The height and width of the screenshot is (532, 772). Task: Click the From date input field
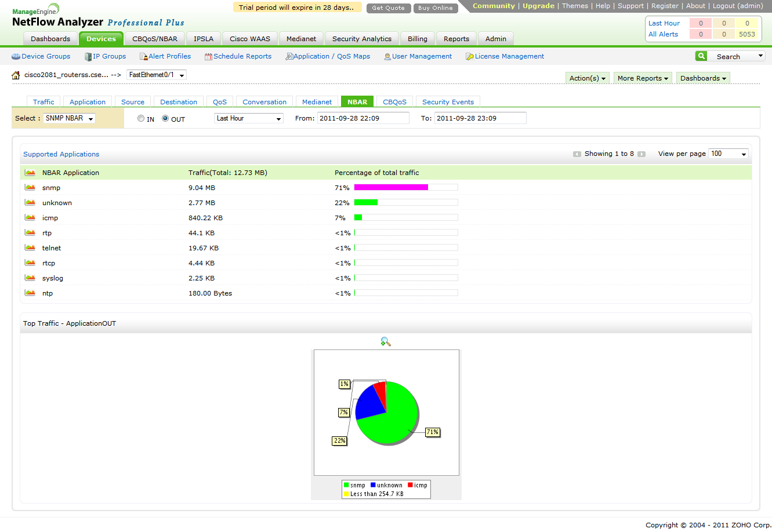pyautogui.click(x=363, y=118)
